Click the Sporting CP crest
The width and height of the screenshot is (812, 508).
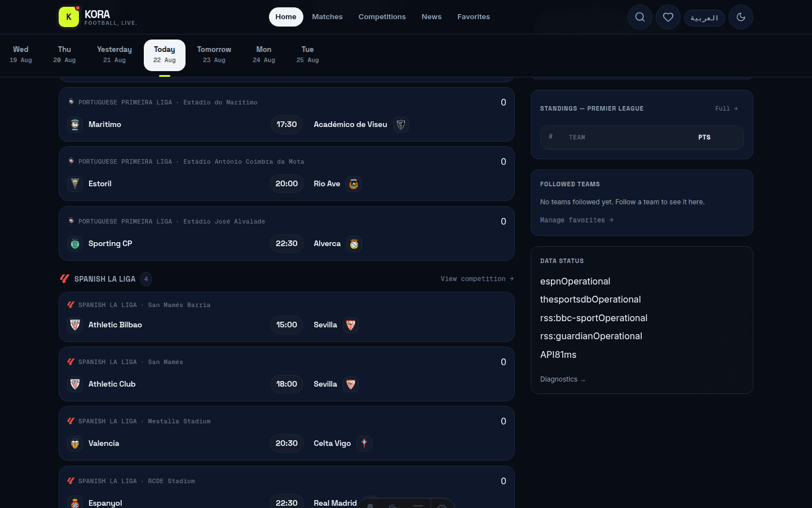pos(75,244)
